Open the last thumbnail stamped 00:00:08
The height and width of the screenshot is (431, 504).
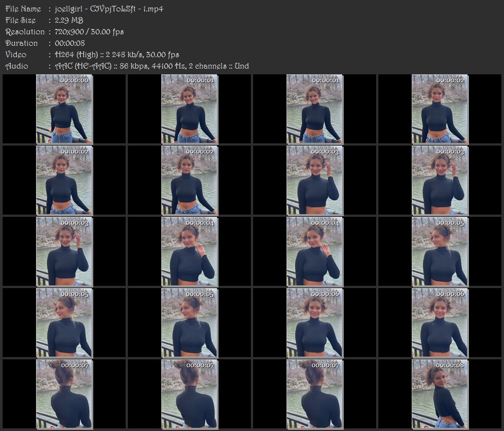(440, 394)
